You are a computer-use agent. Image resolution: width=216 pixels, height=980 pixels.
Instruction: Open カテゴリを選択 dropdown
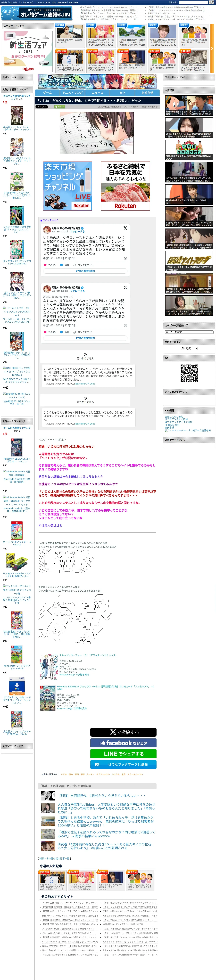pos(189,332)
